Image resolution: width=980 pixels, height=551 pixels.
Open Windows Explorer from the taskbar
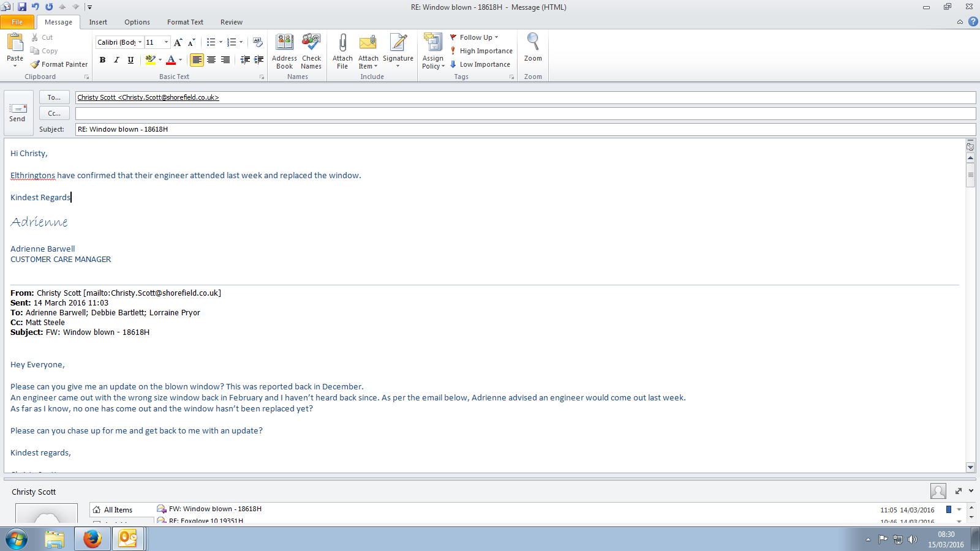55,539
